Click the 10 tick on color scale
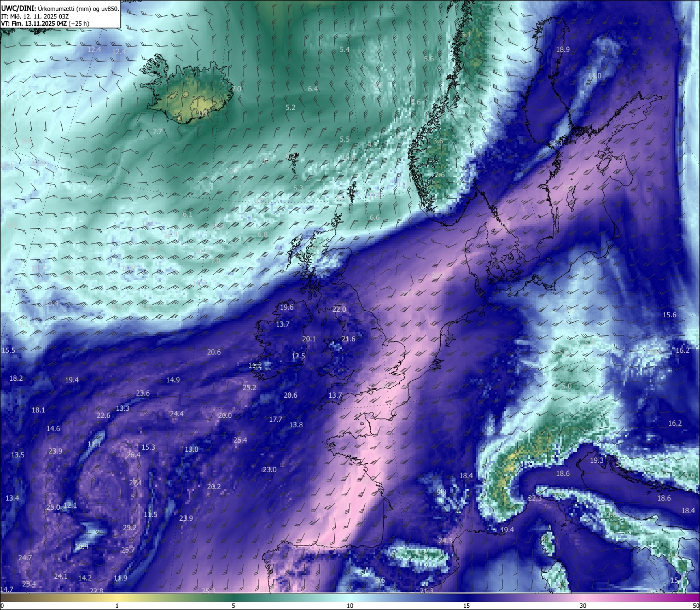700x610 pixels. point(350,606)
